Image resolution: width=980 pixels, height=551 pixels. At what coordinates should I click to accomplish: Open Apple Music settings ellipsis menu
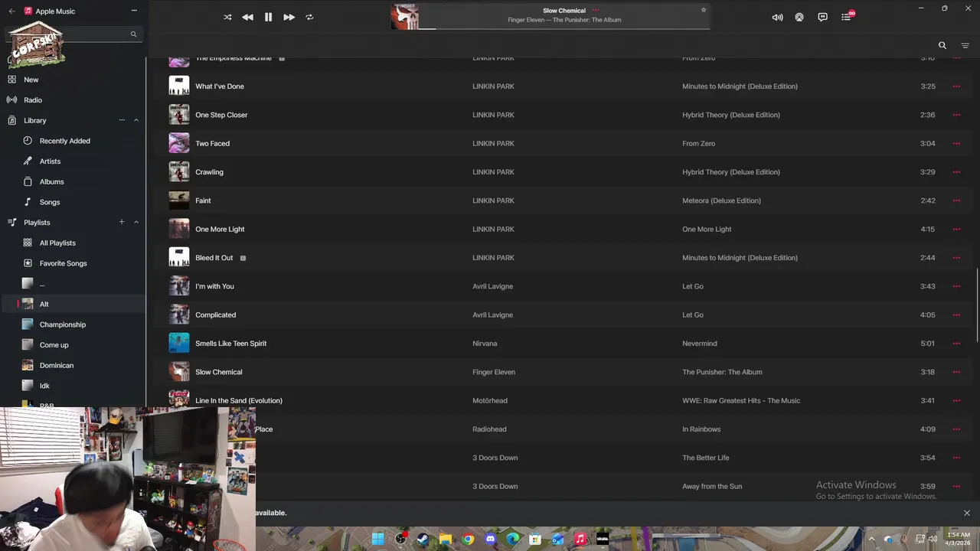pos(134,11)
